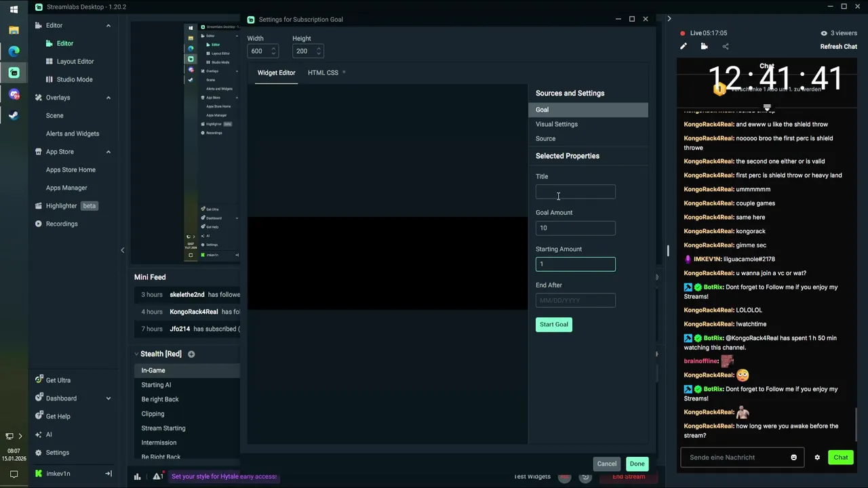Click the share stream icon

pos(726,46)
